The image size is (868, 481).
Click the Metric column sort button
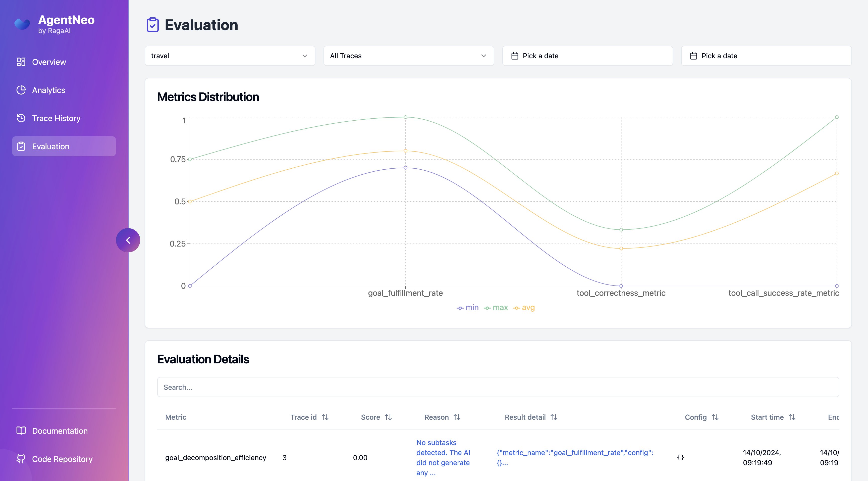click(x=176, y=417)
